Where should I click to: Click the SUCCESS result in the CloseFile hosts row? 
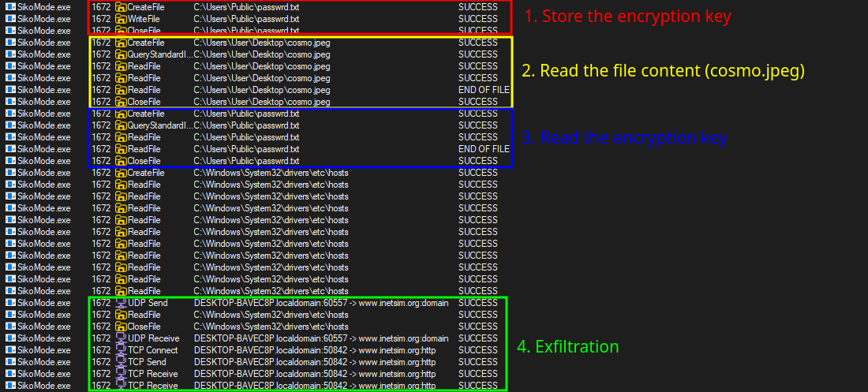tap(477, 326)
